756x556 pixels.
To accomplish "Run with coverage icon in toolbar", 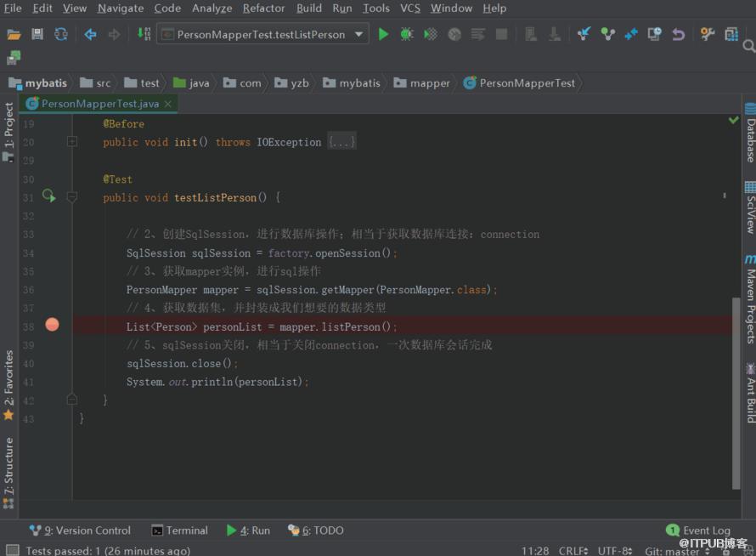I will click(431, 34).
